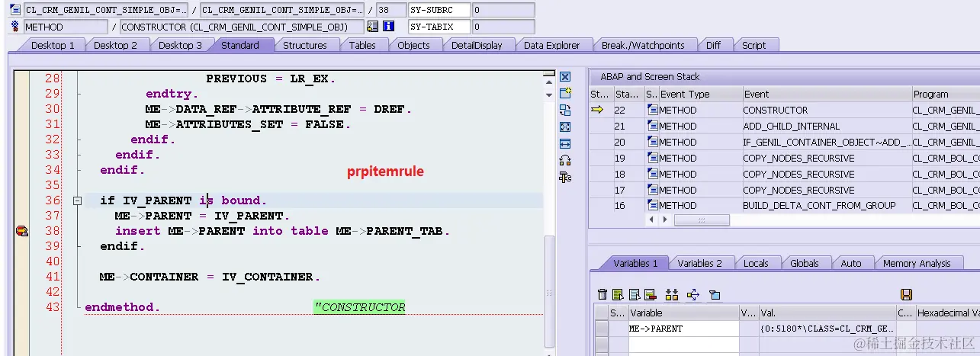Click the branching arrows icon in Variables toolbar

point(692,294)
